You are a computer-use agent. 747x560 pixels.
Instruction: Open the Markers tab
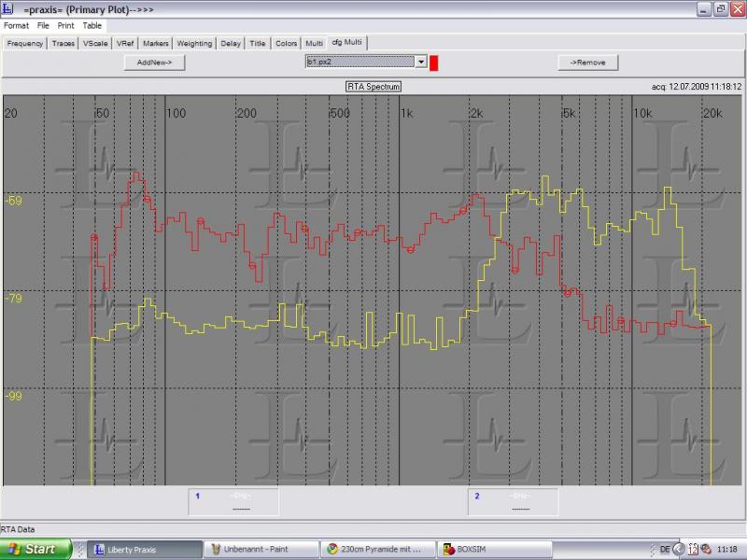tap(156, 43)
